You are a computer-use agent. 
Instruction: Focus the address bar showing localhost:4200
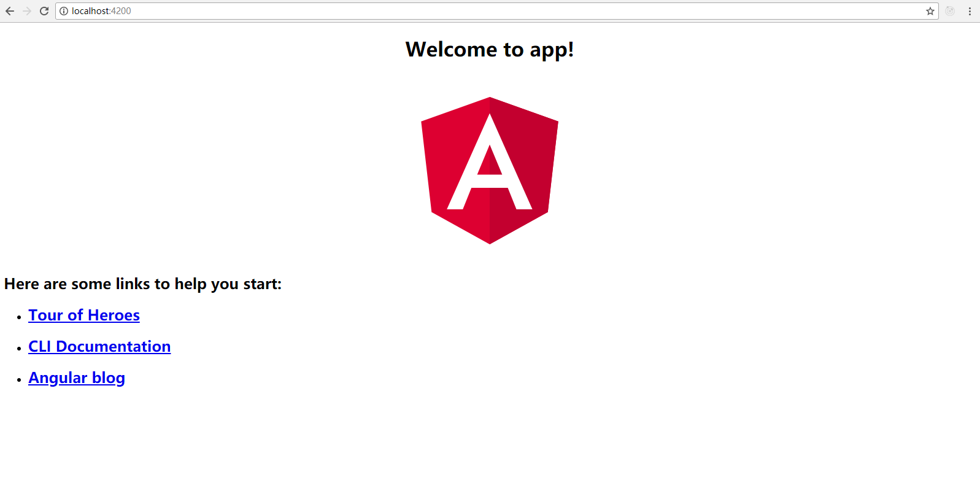click(x=491, y=11)
